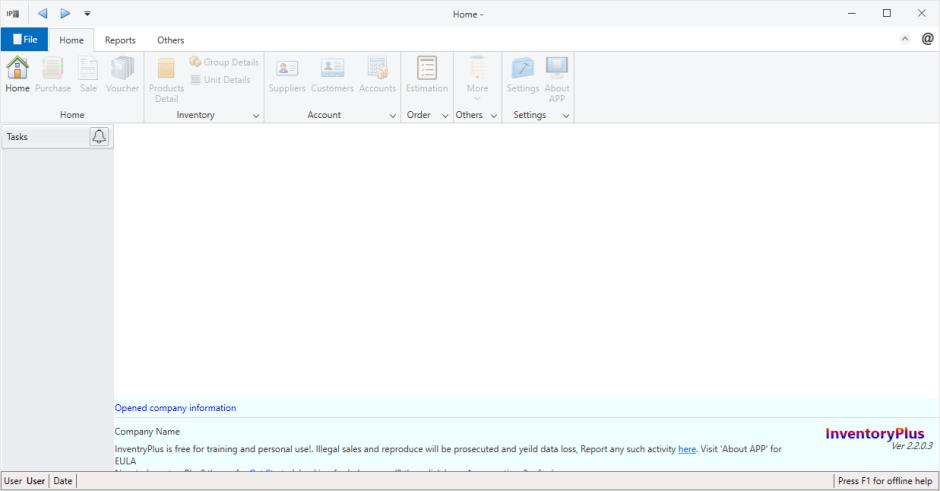
Task: Open quick access toolbar dropdown
Action: (x=87, y=13)
